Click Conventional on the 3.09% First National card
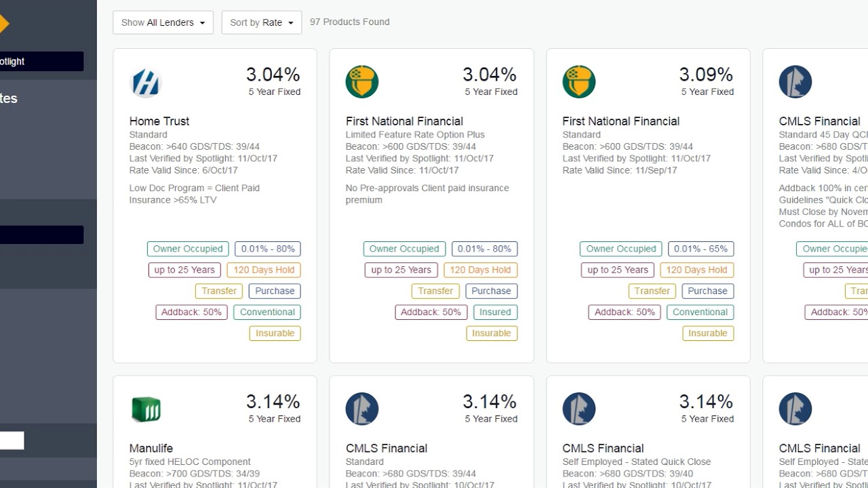Screen dimensions: 868x488 701,312
